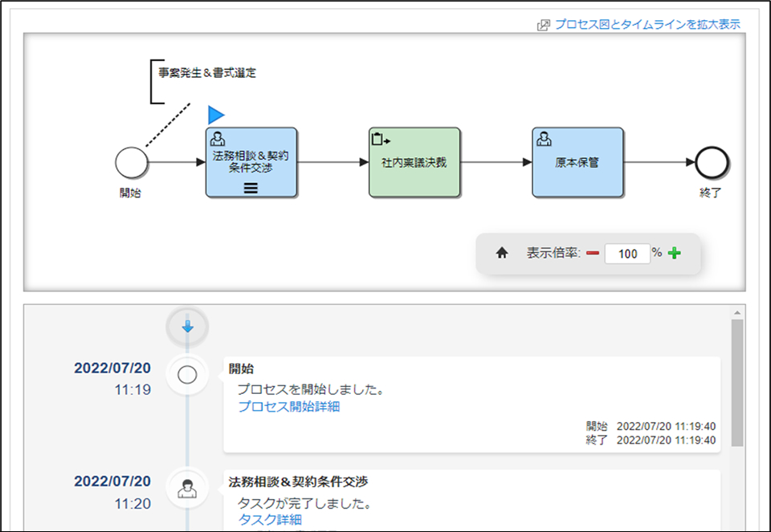This screenshot has height=532, width=771.
Task: Click the 終了 2022/07/20 11:19:40 timestamp
Action: [x=651, y=441]
